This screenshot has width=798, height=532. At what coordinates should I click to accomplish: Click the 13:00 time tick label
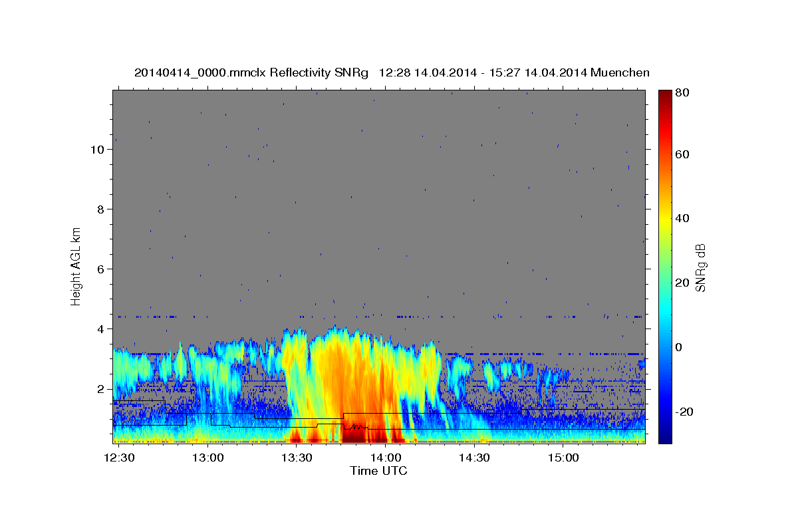[209, 458]
